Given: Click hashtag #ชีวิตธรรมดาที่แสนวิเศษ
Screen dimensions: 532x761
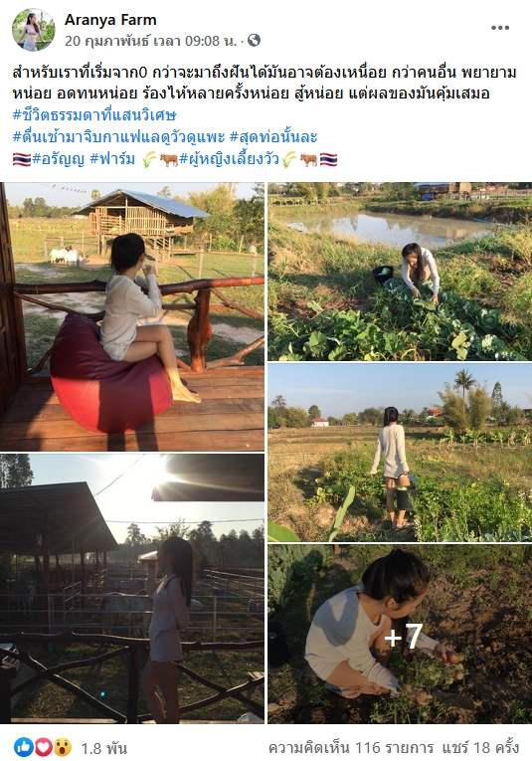Looking at the screenshot, I should coord(94,115).
